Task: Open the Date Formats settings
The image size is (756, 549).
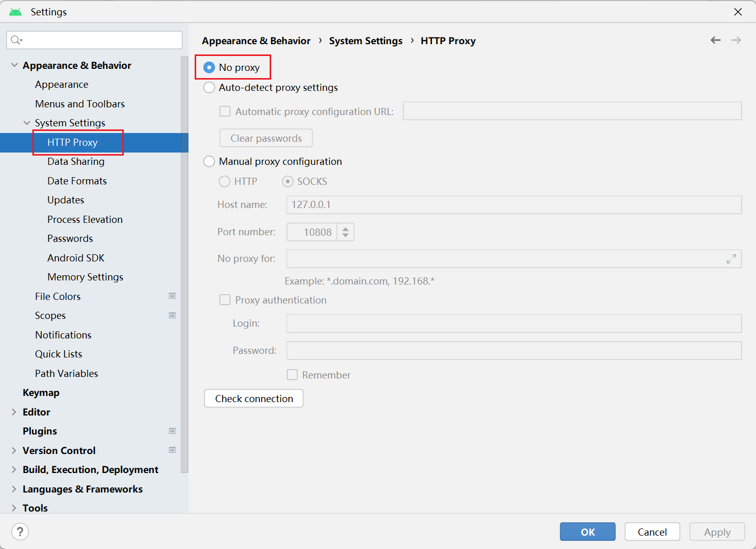Action: tap(77, 181)
